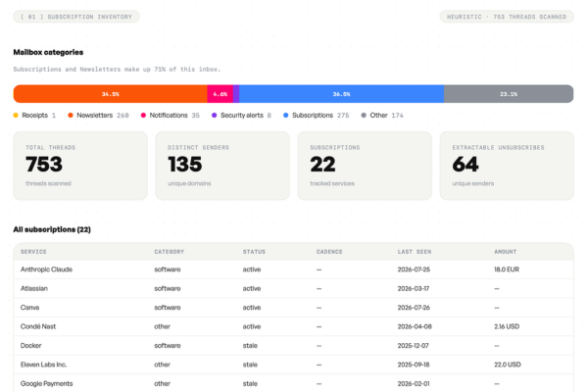Select the Atlassian service row
Viewport: 588px width, 392px height.
click(293, 288)
